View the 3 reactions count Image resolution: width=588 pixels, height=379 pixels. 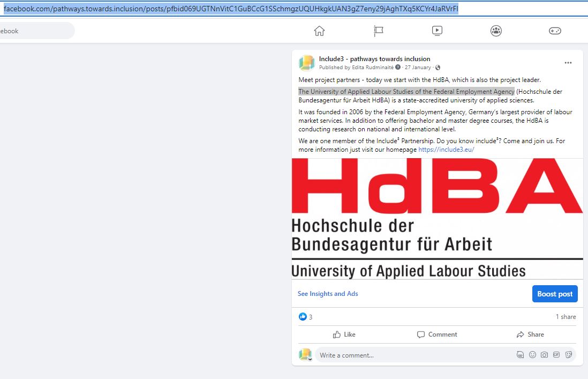pos(311,317)
